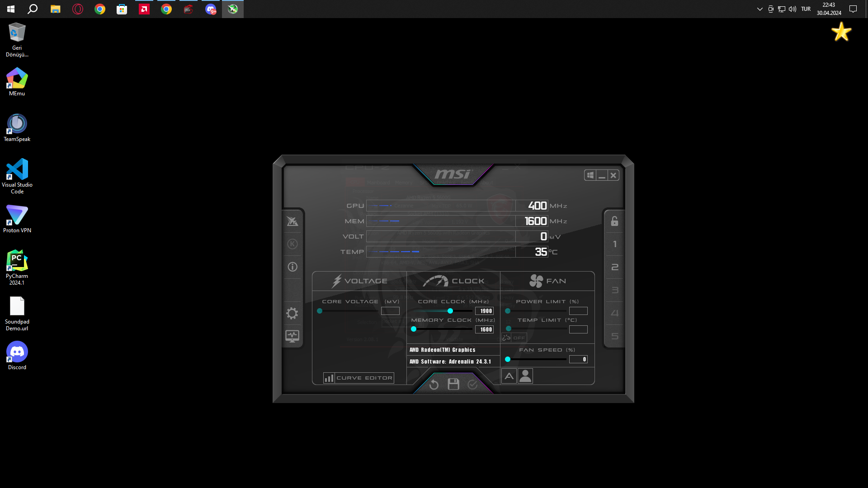Load profile slot 1

614,244
